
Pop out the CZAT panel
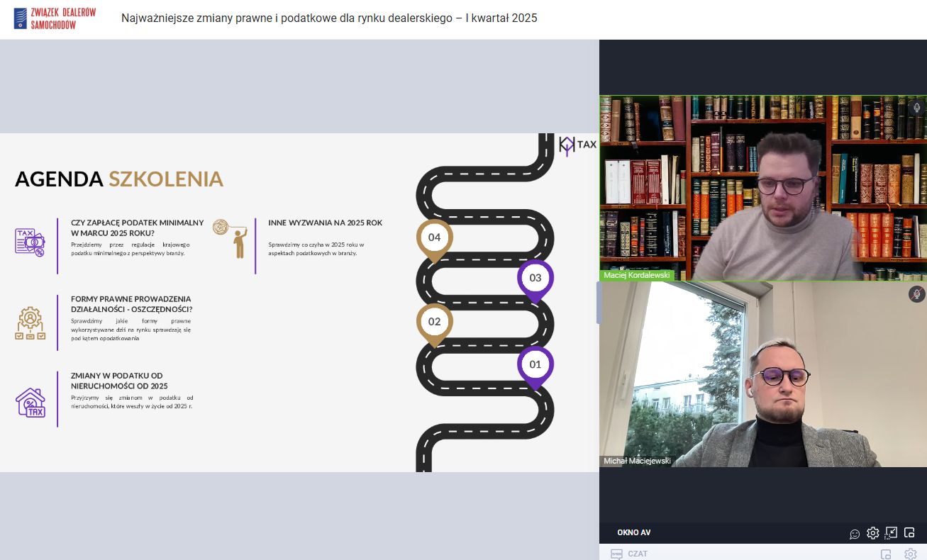coord(885,554)
